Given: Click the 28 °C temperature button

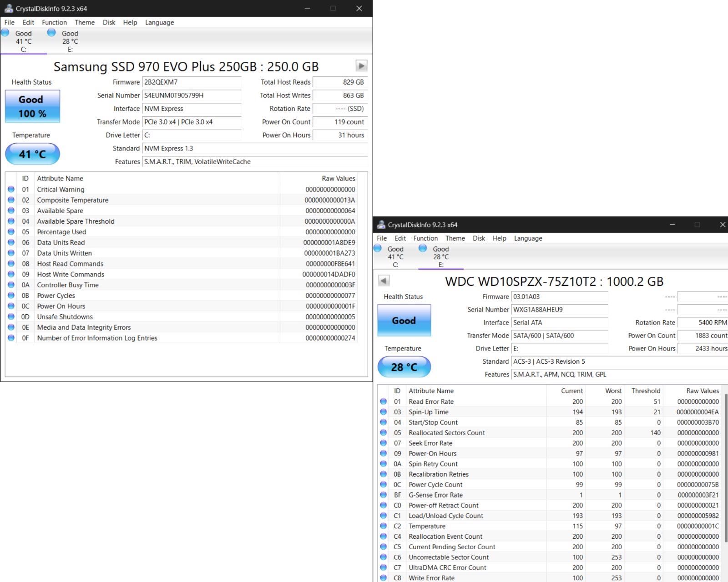Looking at the screenshot, I should coord(404,367).
